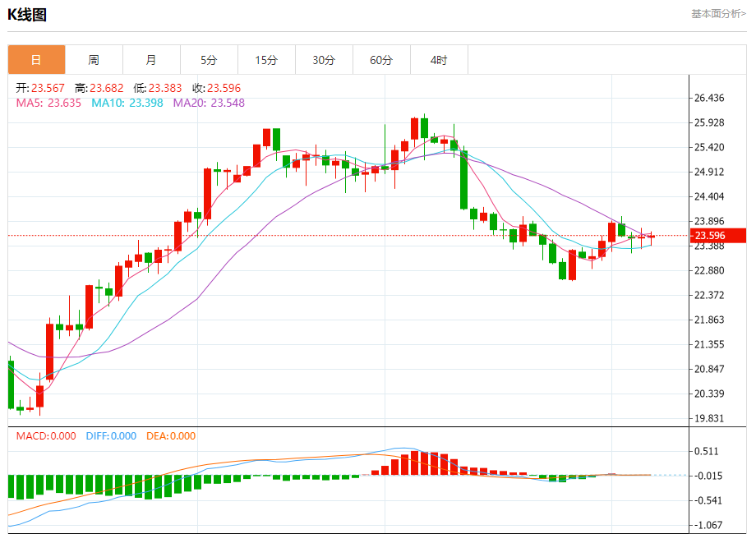Open the 15分 chart tab
756x534 pixels.
(x=266, y=60)
